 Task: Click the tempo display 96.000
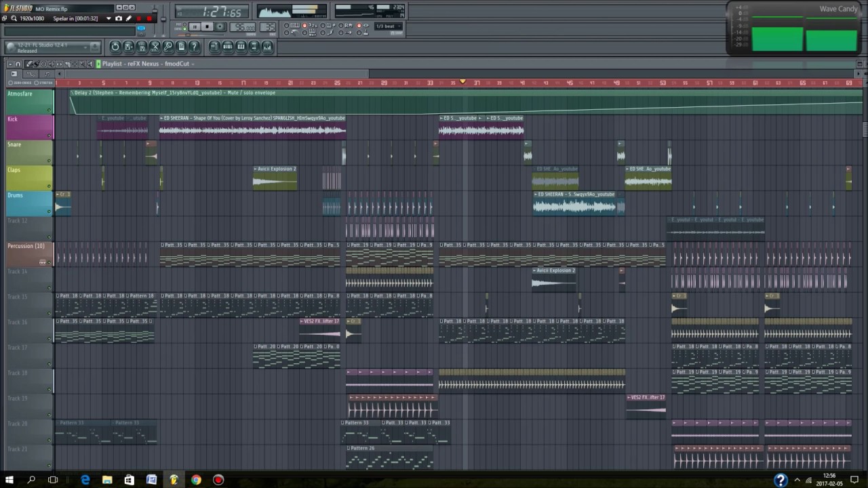pos(242,27)
